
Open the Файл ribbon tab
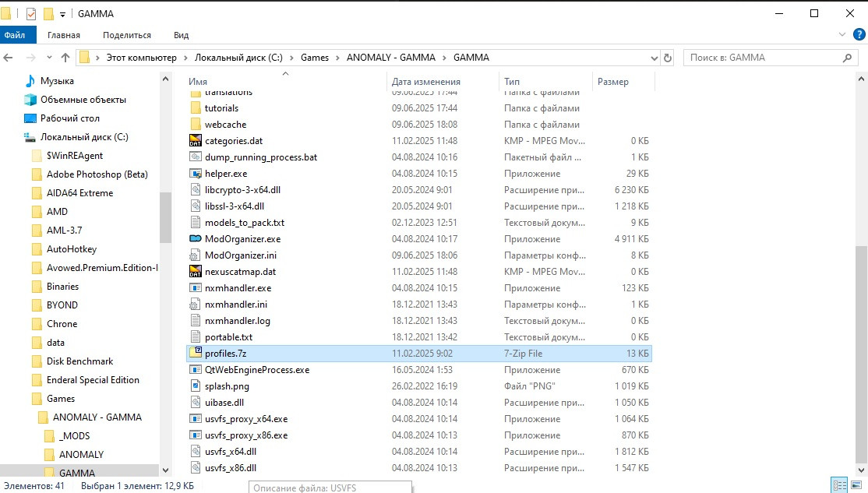click(x=15, y=35)
